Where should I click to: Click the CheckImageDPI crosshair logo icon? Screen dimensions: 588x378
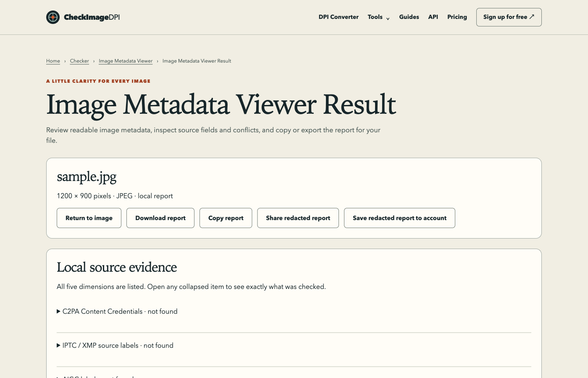53,17
